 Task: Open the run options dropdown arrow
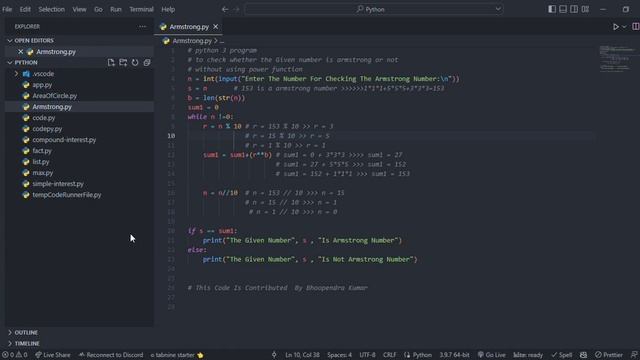[x=624, y=27]
